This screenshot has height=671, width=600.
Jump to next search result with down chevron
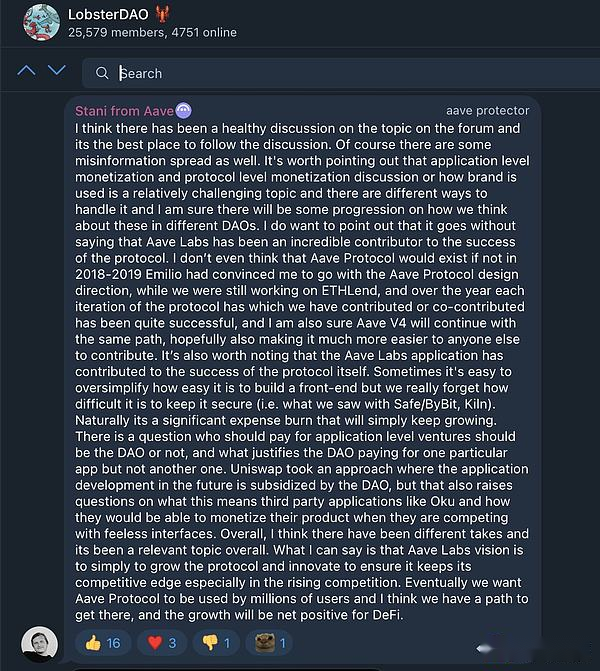click(x=57, y=71)
